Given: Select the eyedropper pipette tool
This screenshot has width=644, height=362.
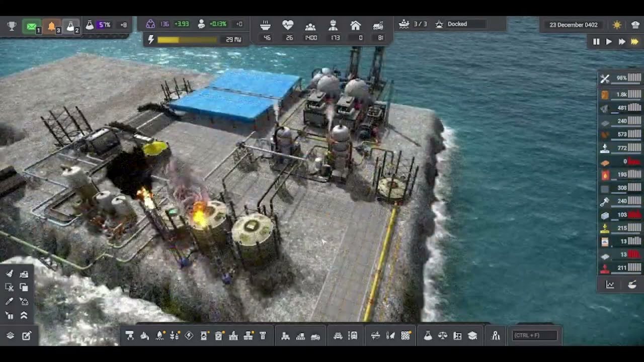Looking at the screenshot, I should (9, 301).
